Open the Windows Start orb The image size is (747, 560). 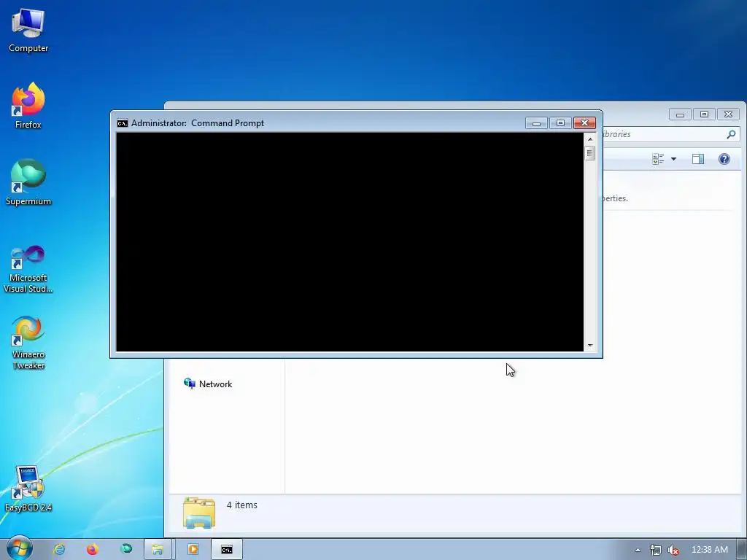[x=19, y=548]
